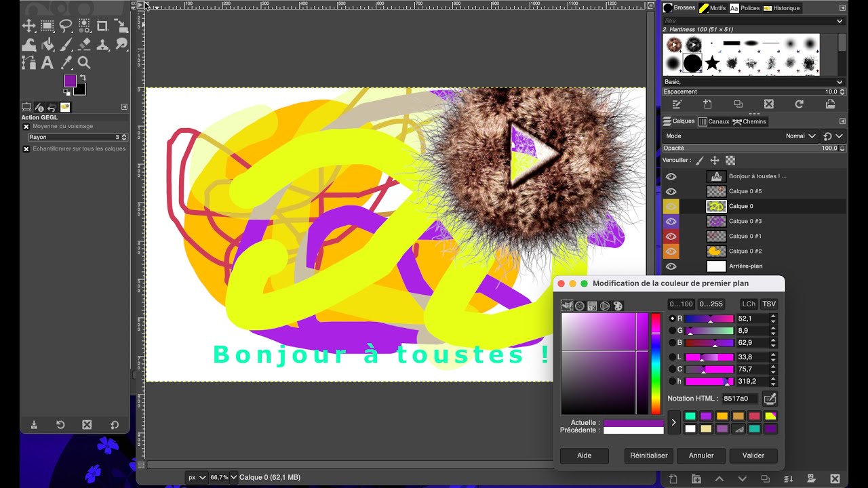Image resolution: width=868 pixels, height=488 pixels.
Task: Select the Color Picker eyedropper tool
Action: [66, 63]
